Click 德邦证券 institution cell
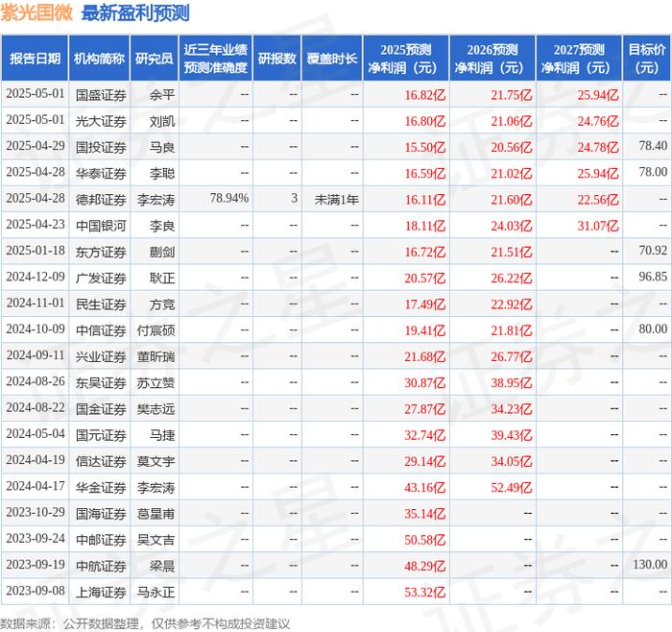This screenshot has width=672, height=632. tap(101, 200)
